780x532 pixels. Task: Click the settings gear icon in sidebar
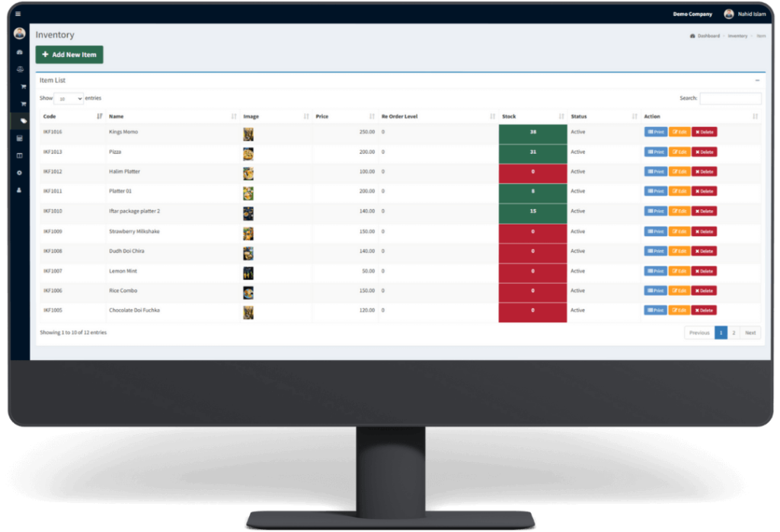point(20,173)
